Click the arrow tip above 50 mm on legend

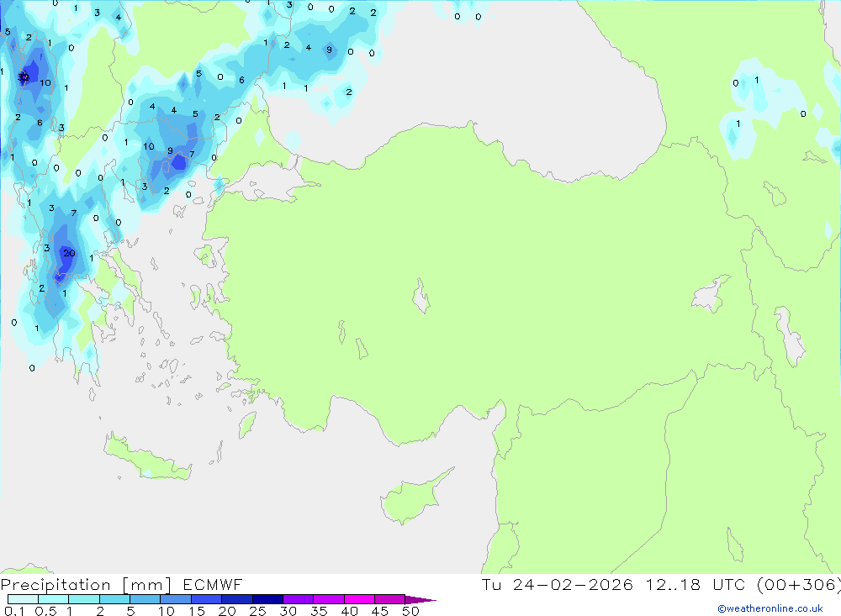420,599
